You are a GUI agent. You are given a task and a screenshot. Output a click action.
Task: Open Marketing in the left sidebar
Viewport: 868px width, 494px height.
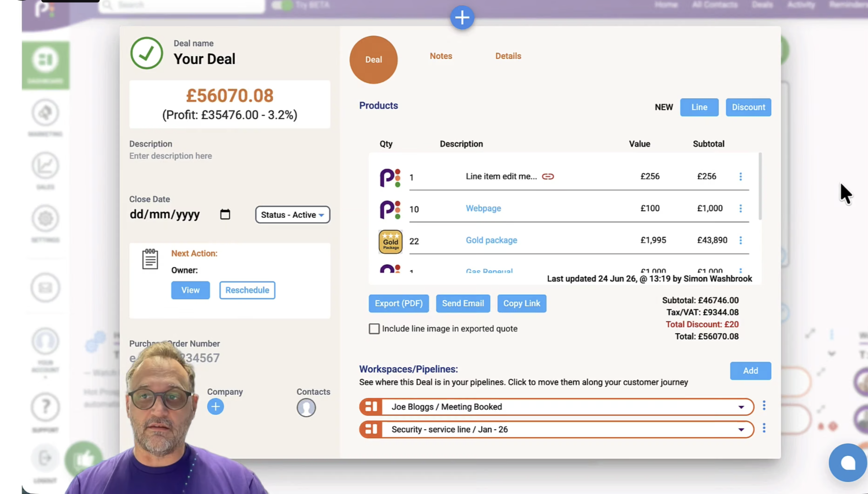[x=45, y=118]
